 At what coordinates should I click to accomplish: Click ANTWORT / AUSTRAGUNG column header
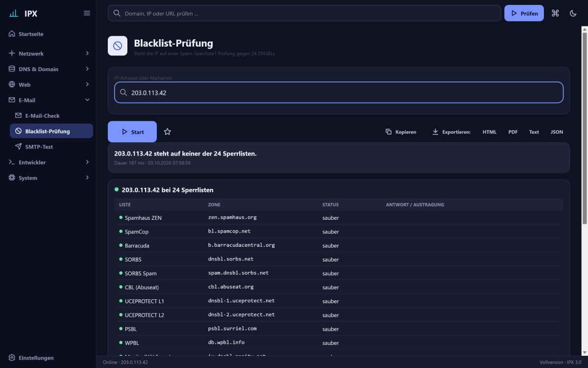415,205
